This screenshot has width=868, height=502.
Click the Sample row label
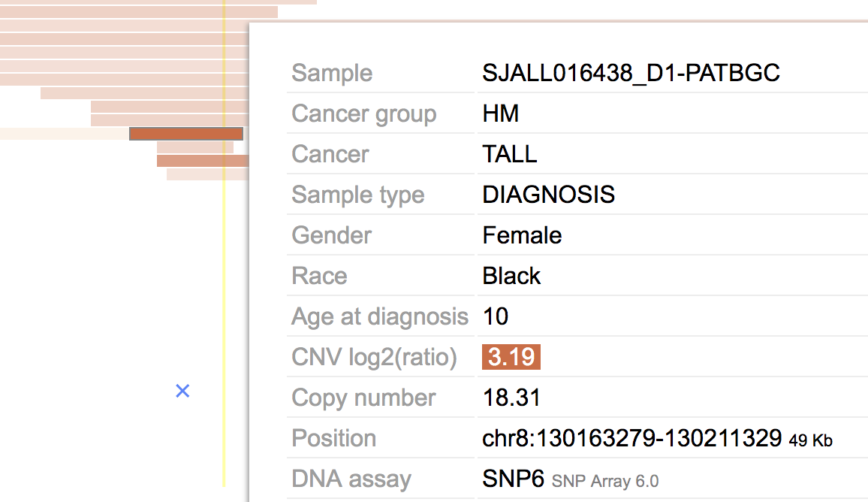[x=332, y=73]
